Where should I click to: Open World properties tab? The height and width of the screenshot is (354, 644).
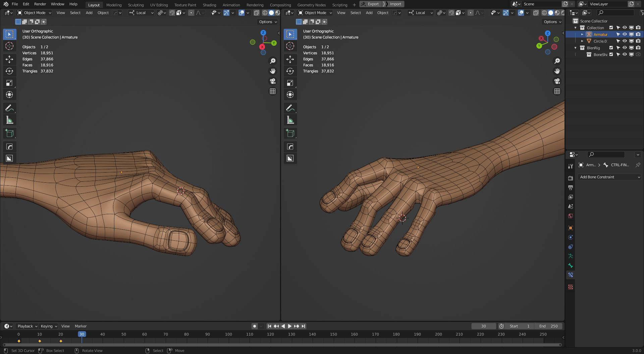point(571,216)
